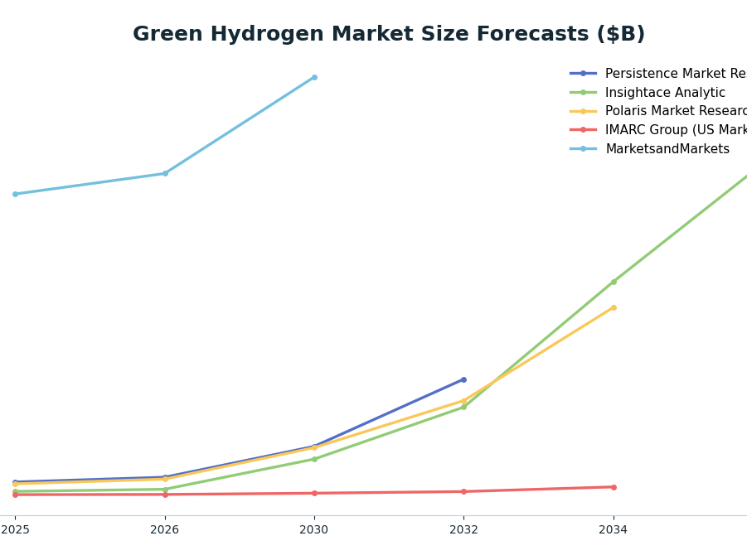Click the 2025 x-axis label
The width and height of the screenshot is (747, 560).
pyautogui.click(x=15, y=529)
